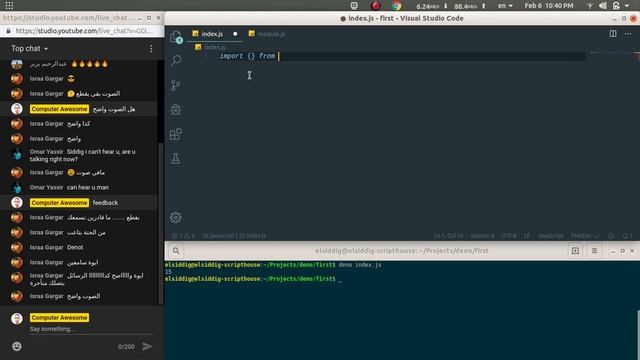Open the emoji picker in live chat
This screenshot has width=640, height=360.
[x=17, y=346]
